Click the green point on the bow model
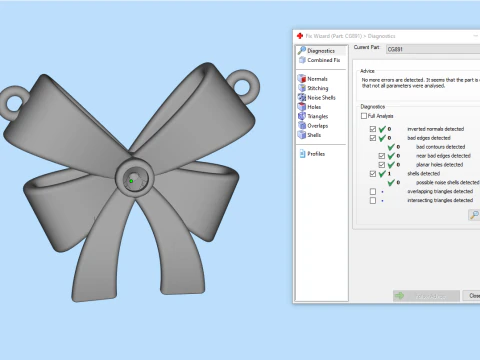 [x=131, y=181]
